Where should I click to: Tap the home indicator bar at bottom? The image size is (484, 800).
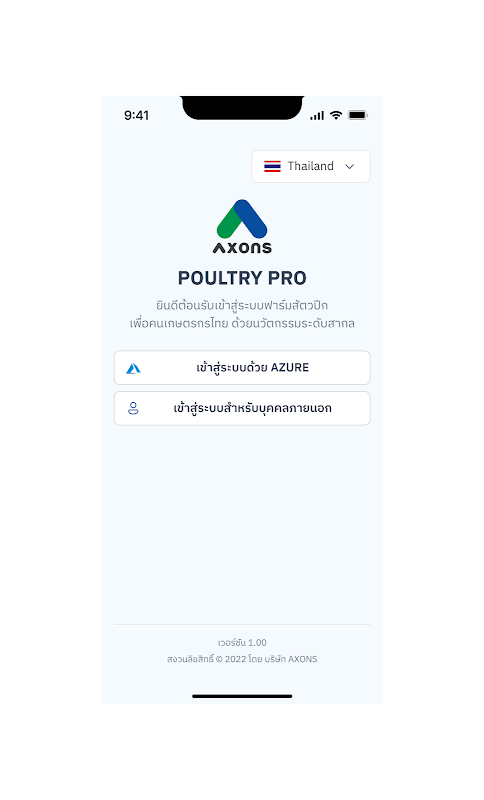tap(242, 696)
